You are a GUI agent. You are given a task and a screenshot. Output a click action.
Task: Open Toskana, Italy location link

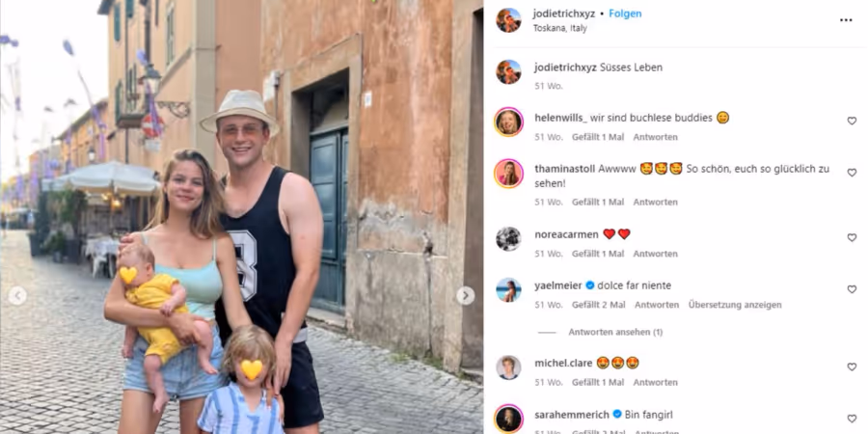pyautogui.click(x=559, y=28)
